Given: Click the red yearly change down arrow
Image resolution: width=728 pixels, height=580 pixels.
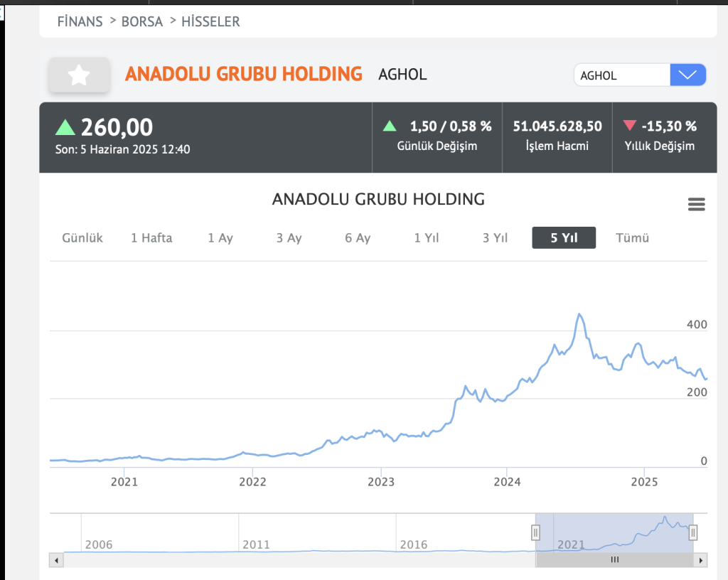Looking at the screenshot, I should click(629, 126).
